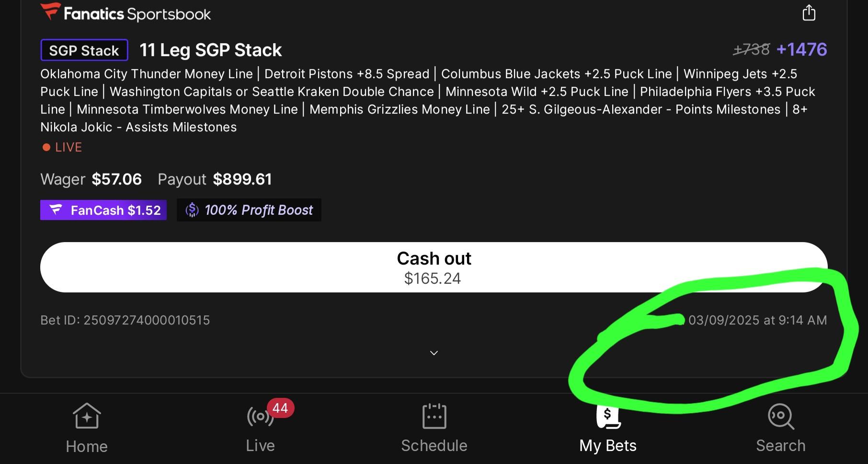Tap the red LIVE status indicator
Viewport: 868px width, 464px height.
pyautogui.click(x=62, y=147)
